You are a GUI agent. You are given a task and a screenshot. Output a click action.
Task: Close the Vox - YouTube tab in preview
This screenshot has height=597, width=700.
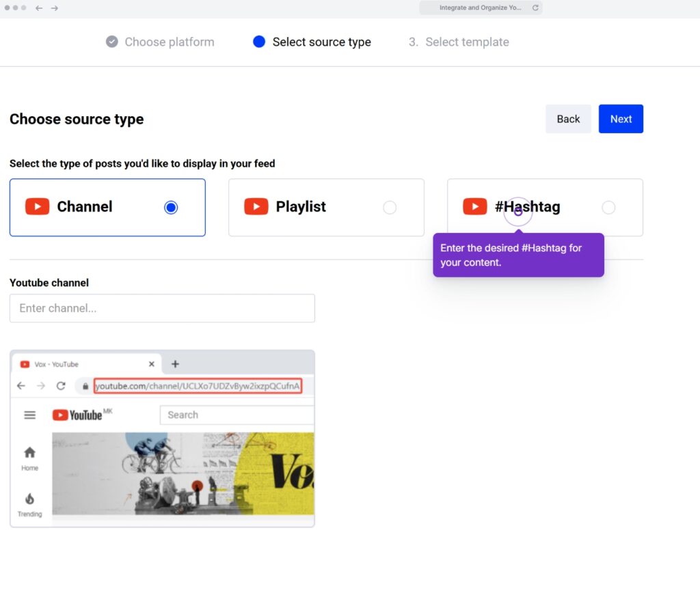151,364
